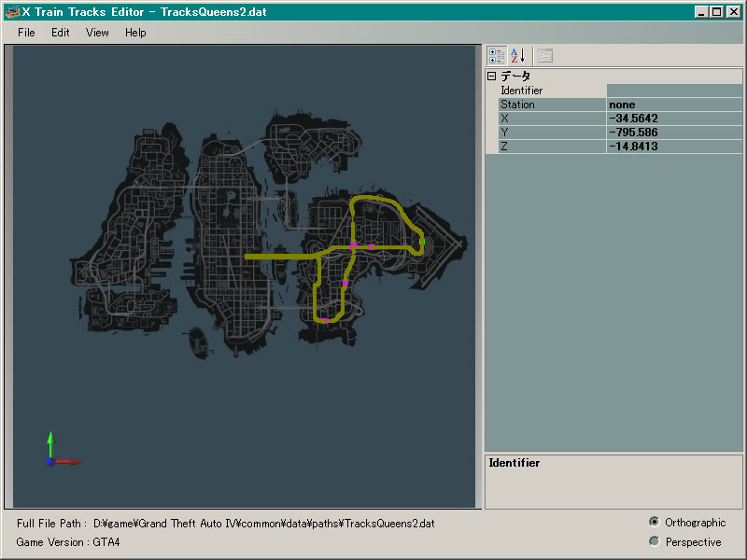Maximize the X Train Tracks Editor window
This screenshot has width=747, height=560.
(716, 12)
